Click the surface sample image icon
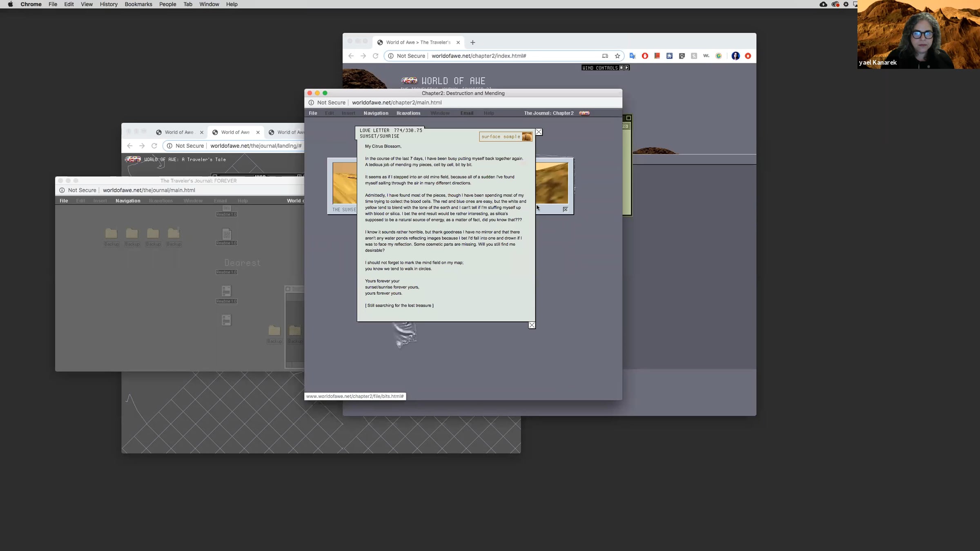Screen dimensions: 980x551 pyautogui.click(x=527, y=137)
